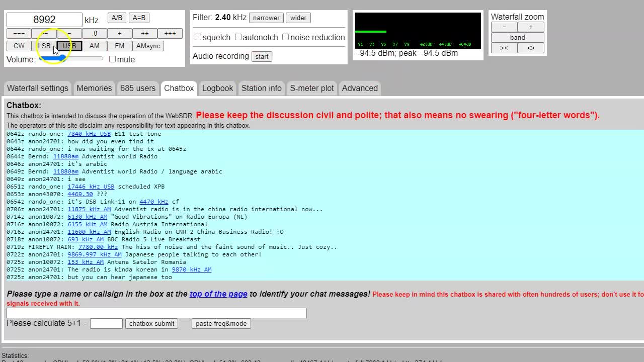Tune to the 4470 kHz link
Image resolution: width=644 pixels, height=362 pixels.
point(153,202)
